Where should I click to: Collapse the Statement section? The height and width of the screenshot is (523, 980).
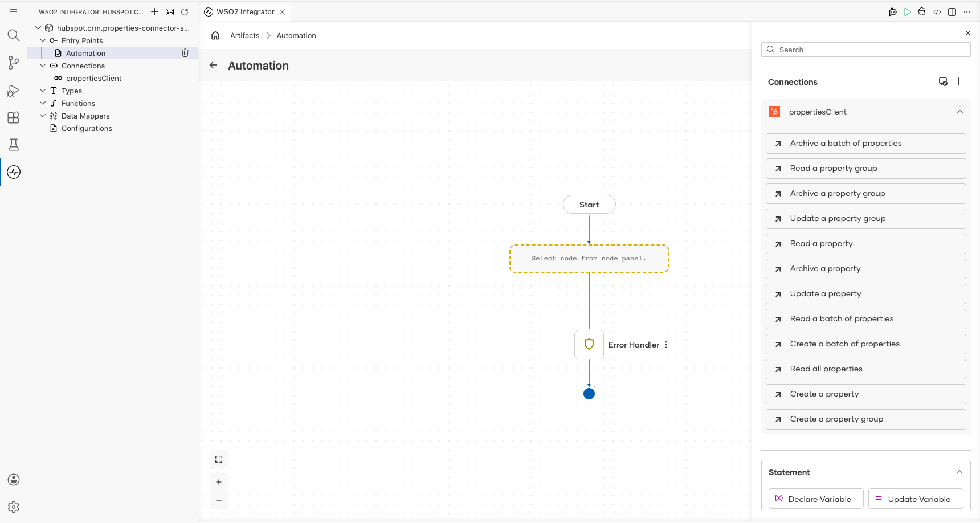(x=959, y=472)
